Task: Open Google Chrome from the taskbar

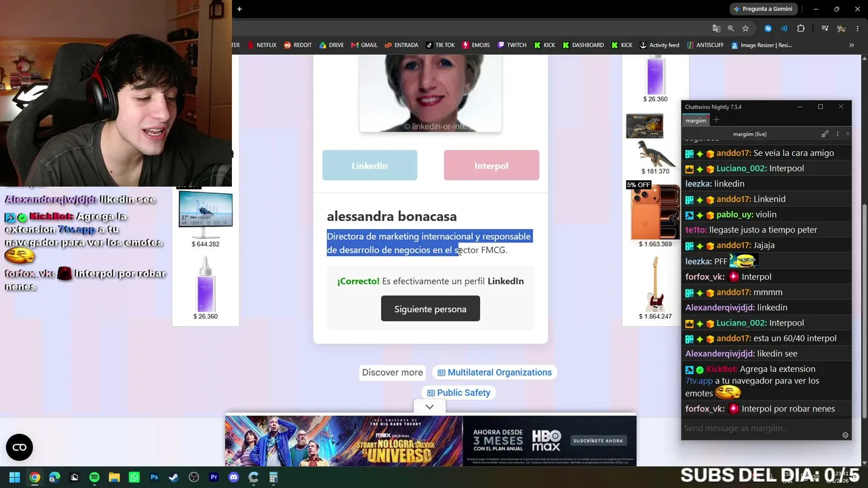Action: pyautogui.click(x=35, y=477)
